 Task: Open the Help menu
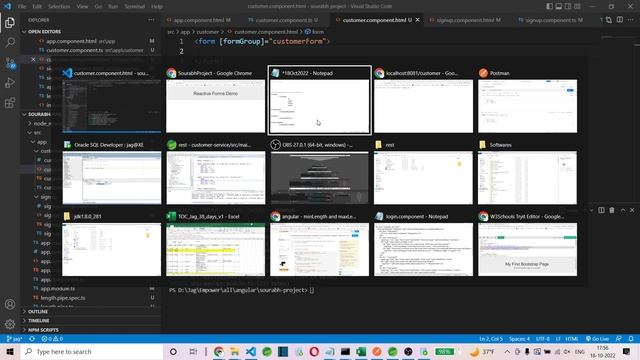click(157, 7)
